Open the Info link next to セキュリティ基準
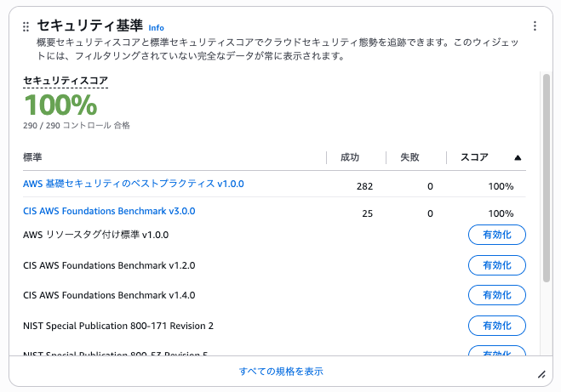 [156, 28]
